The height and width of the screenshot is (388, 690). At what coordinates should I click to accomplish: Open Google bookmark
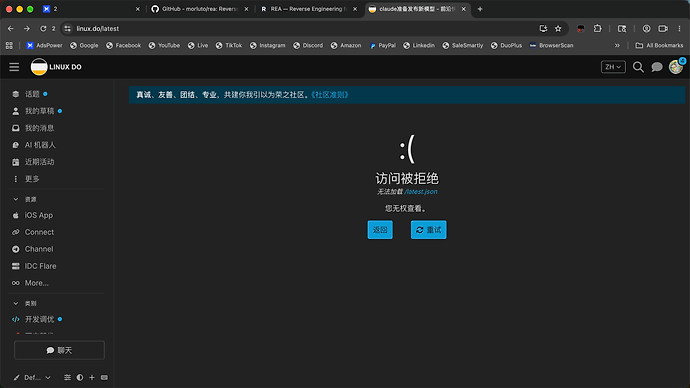point(84,45)
